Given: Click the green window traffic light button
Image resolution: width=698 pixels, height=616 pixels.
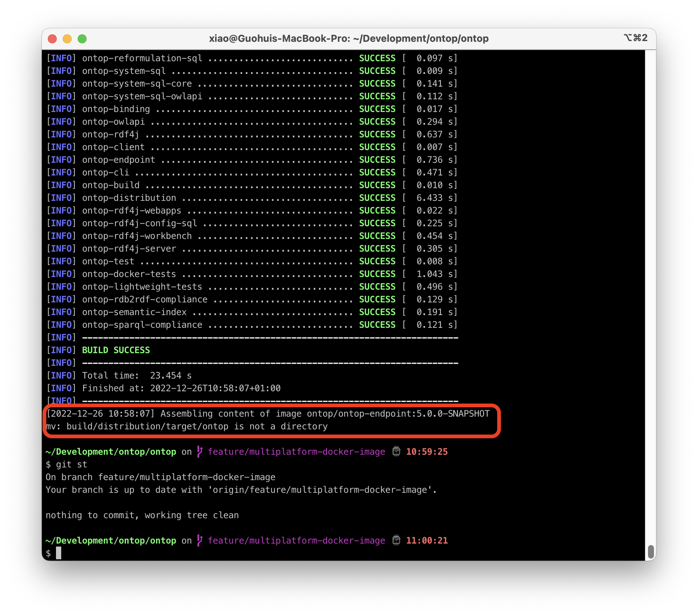Looking at the screenshot, I should coord(82,38).
